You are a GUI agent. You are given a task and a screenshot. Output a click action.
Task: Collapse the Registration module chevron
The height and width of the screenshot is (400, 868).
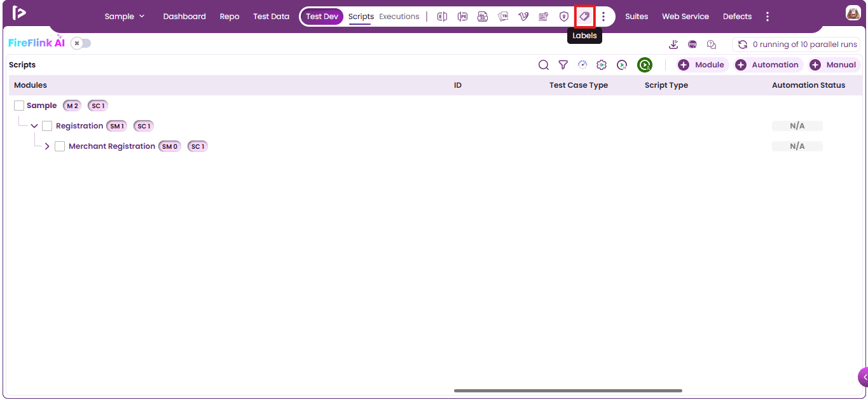[x=34, y=126]
